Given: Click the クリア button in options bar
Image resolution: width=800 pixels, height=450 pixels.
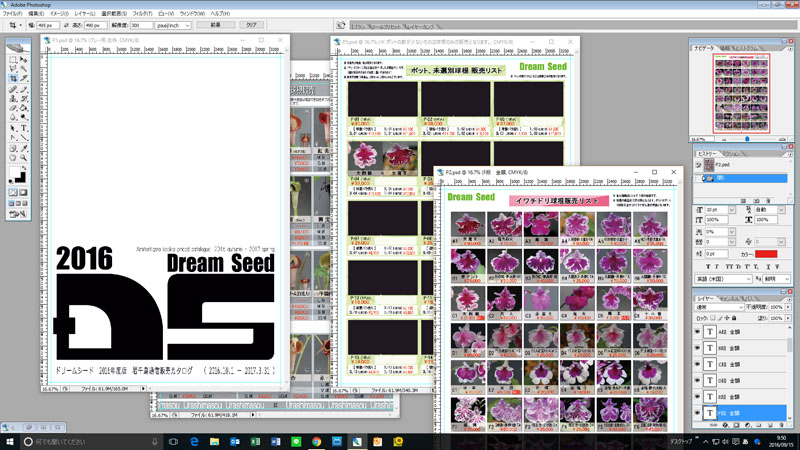Looking at the screenshot, I should click(x=252, y=25).
